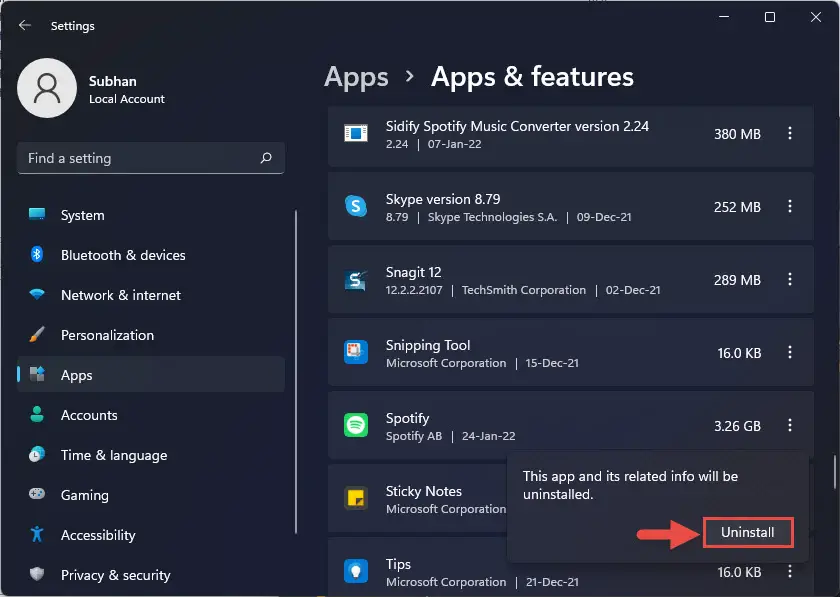Click the Skype app icon
840x597 pixels.
point(356,206)
